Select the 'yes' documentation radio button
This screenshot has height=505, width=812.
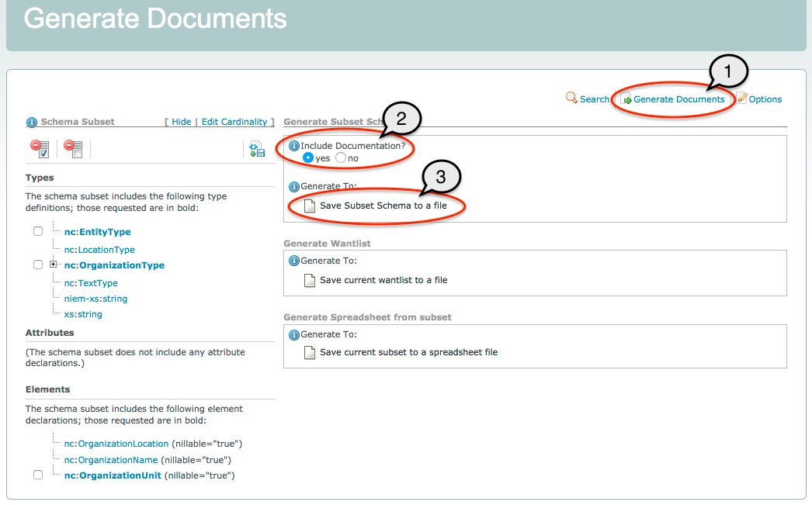(x=308, y=158)
